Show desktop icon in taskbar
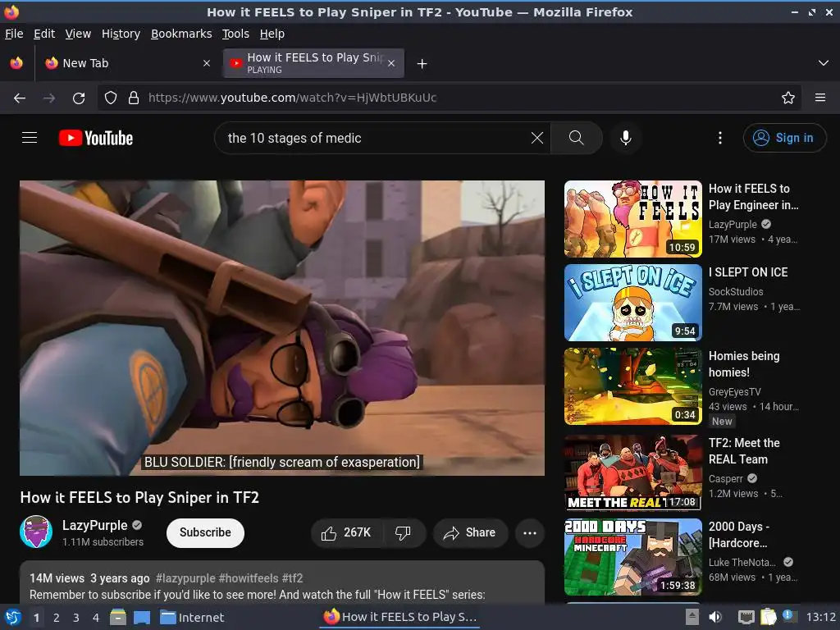Viewport: 840px width, 630px height. click(x=142, y=617)
